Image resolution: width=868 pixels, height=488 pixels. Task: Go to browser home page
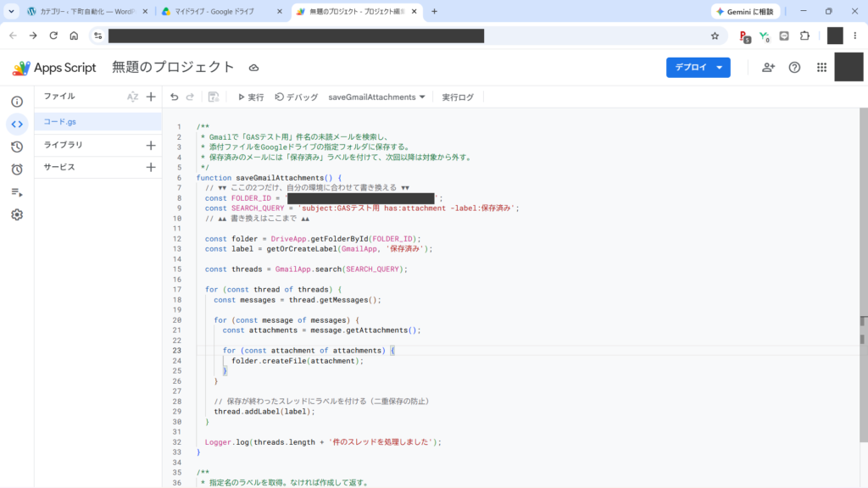(x=74, y=36)
